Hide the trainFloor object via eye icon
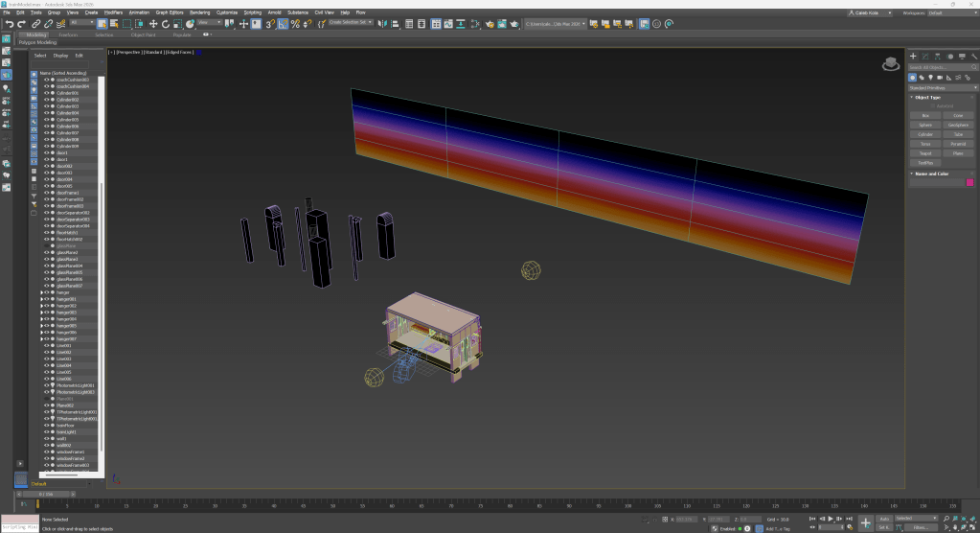 46,426
